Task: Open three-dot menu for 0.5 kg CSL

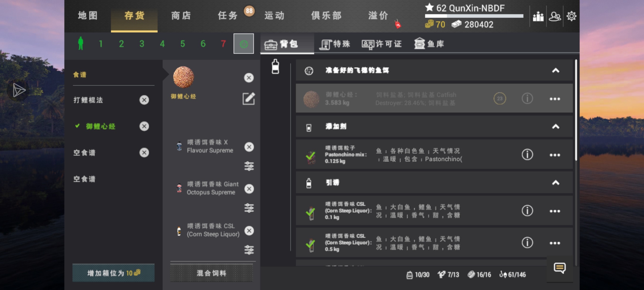Action: pyautogui.click(x=555, y=243)
